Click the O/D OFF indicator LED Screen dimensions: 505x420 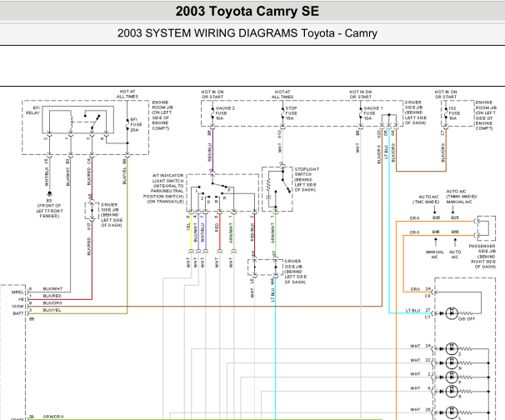pyautogui.click(x=452, y=313)
